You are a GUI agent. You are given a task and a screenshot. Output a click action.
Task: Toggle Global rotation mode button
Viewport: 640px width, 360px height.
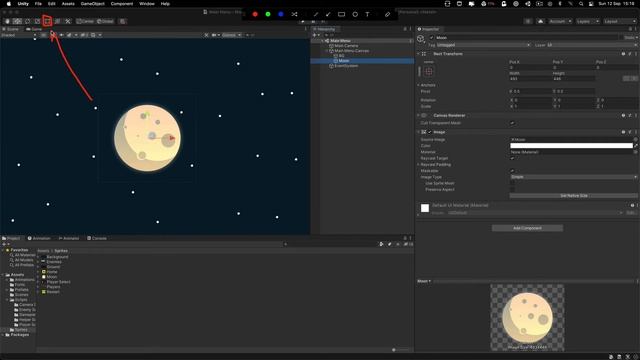pos(105,21)
